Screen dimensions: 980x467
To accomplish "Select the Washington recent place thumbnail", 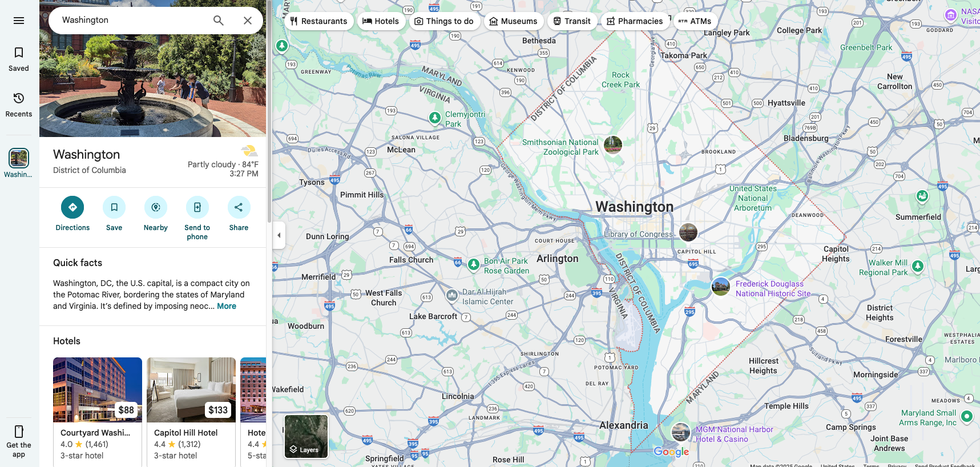I will pos(19,158).
